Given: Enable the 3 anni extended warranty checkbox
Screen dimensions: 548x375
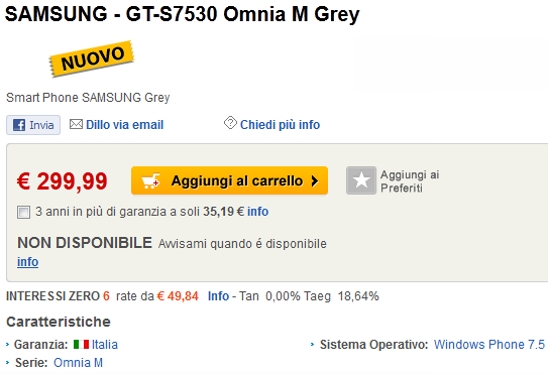Looking at the screenshot, I should [23, 212].
